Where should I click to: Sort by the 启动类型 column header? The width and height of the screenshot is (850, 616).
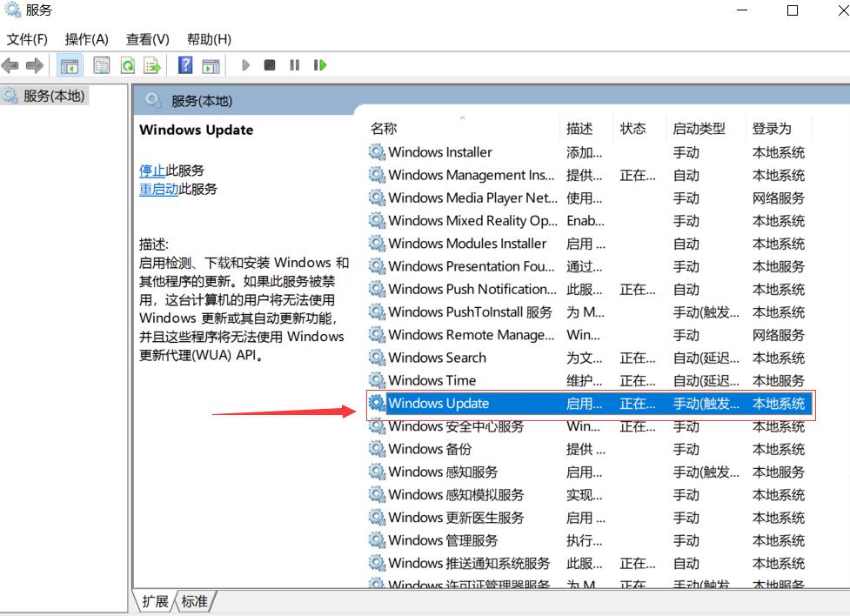(x=699, y=129)
